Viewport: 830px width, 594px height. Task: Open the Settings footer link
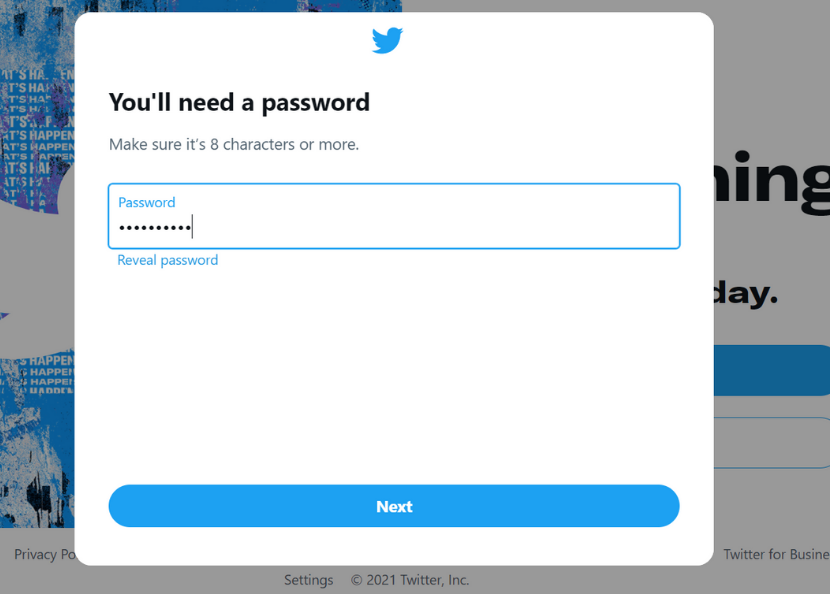click(309, 580)
